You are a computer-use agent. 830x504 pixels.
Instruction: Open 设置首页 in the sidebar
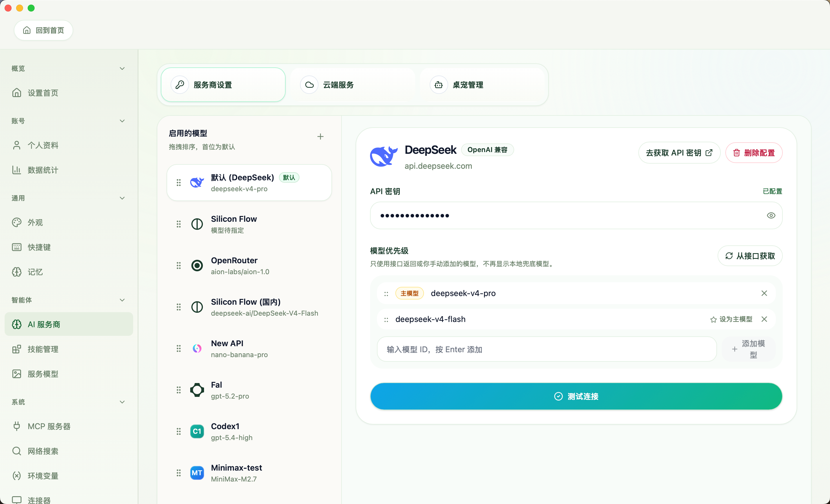pyautogui.click(x=69, y=92)
